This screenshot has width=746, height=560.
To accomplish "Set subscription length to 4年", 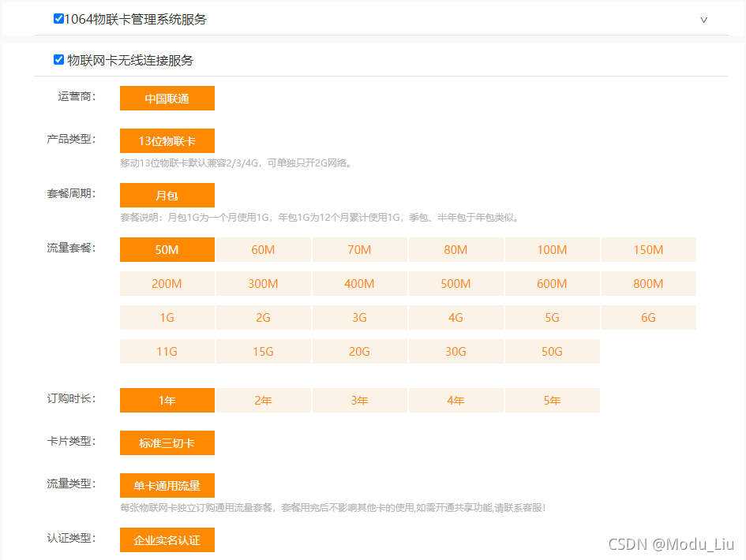I will tap(455, 400).
